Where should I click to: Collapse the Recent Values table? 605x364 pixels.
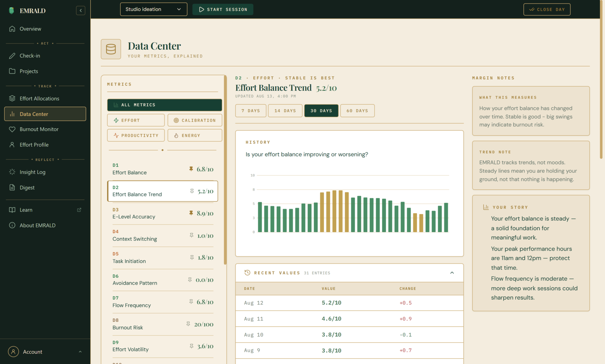[x=452, y=273]
